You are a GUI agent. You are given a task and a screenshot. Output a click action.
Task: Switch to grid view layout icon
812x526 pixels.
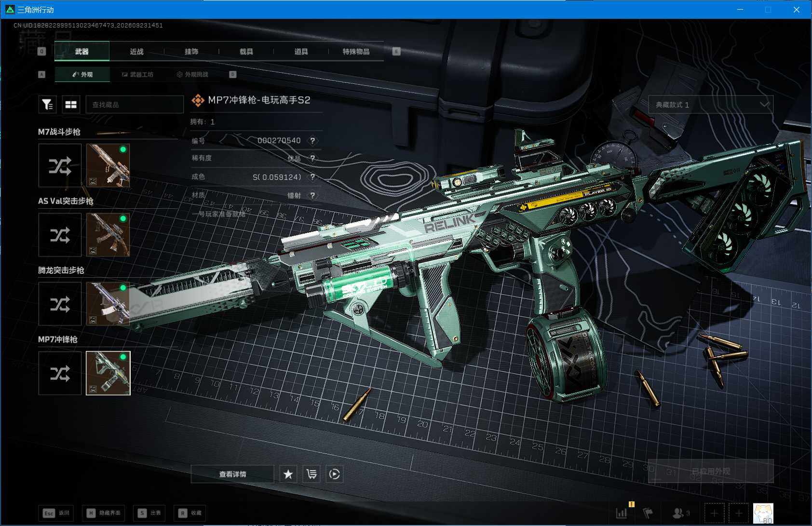tap(71, 104)
